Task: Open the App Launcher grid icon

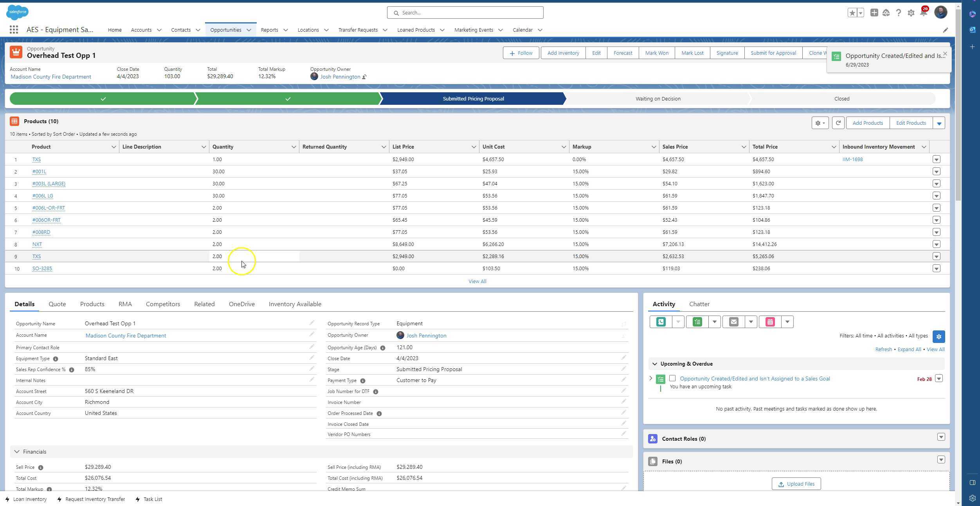Action: click(14, 30)
